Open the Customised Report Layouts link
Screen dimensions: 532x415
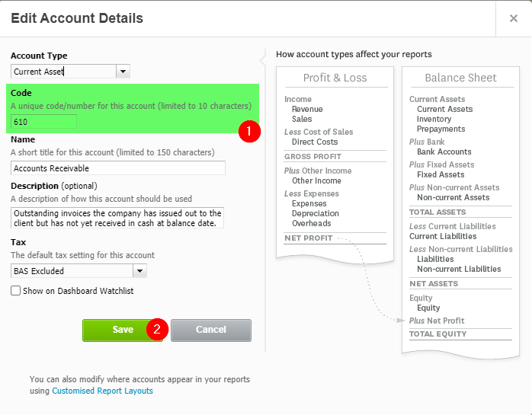pyautogui.click(x=102, y=391)
